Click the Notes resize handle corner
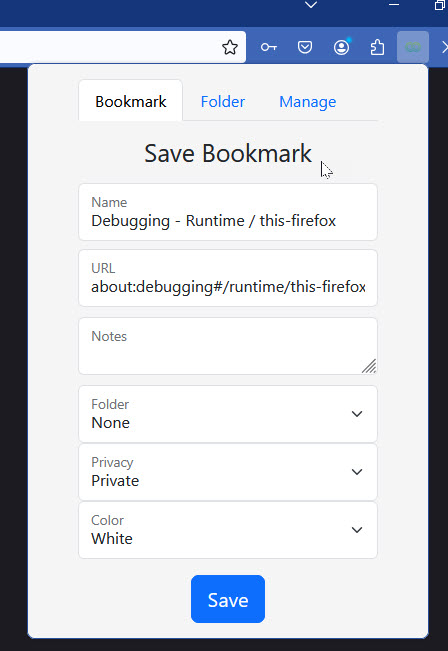This screenshot has width=448, height=651. click(369, 366)
